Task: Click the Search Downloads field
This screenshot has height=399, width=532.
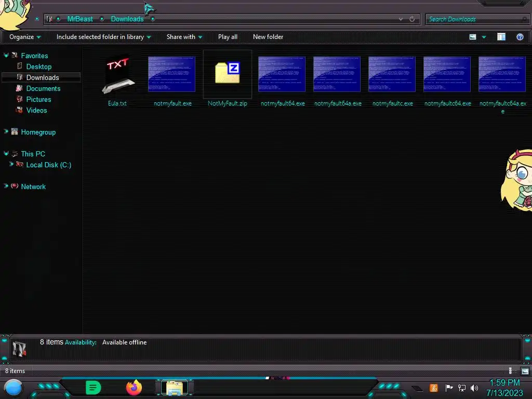Action: pyautogui.click(x=476, y=19)
